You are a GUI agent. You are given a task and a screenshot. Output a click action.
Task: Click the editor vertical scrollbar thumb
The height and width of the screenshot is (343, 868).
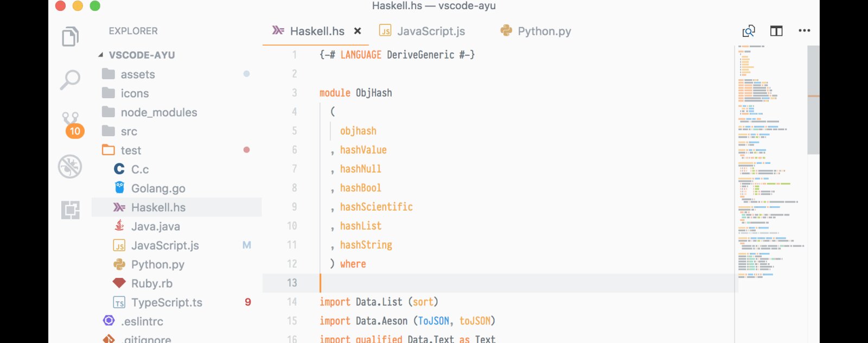coord(813,100)
